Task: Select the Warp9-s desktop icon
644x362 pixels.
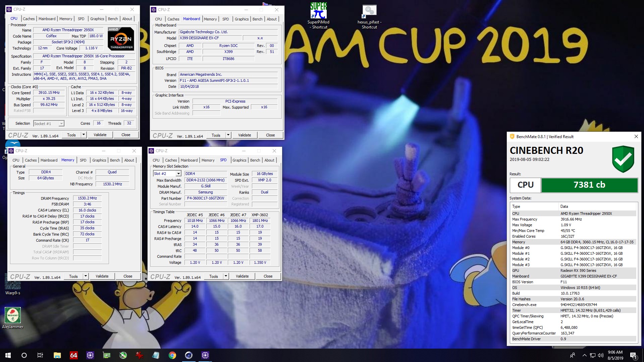Action: (13, 284)
